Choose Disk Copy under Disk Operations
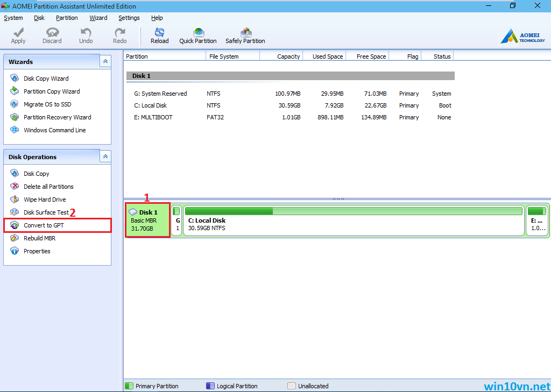The width and height of the screenshot is (551, 392). 36,174
